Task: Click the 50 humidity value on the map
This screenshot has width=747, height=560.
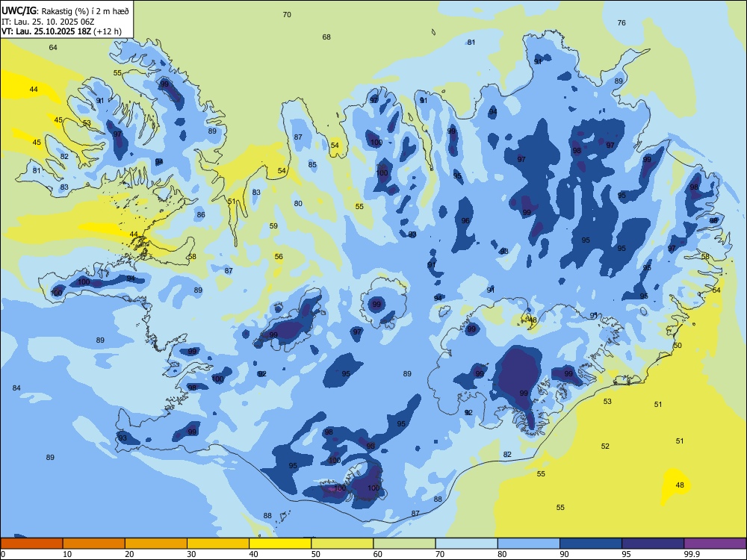Action: 678,346
